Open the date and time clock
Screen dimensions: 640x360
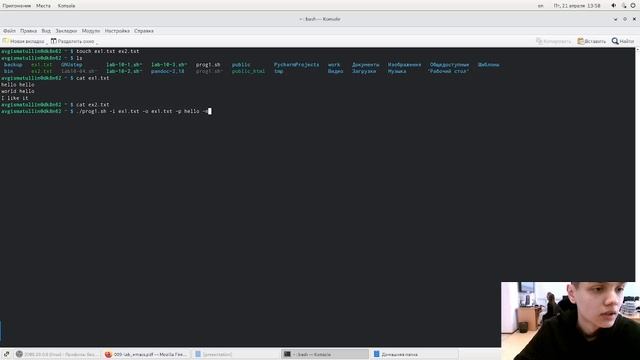(x=577, y=6)
